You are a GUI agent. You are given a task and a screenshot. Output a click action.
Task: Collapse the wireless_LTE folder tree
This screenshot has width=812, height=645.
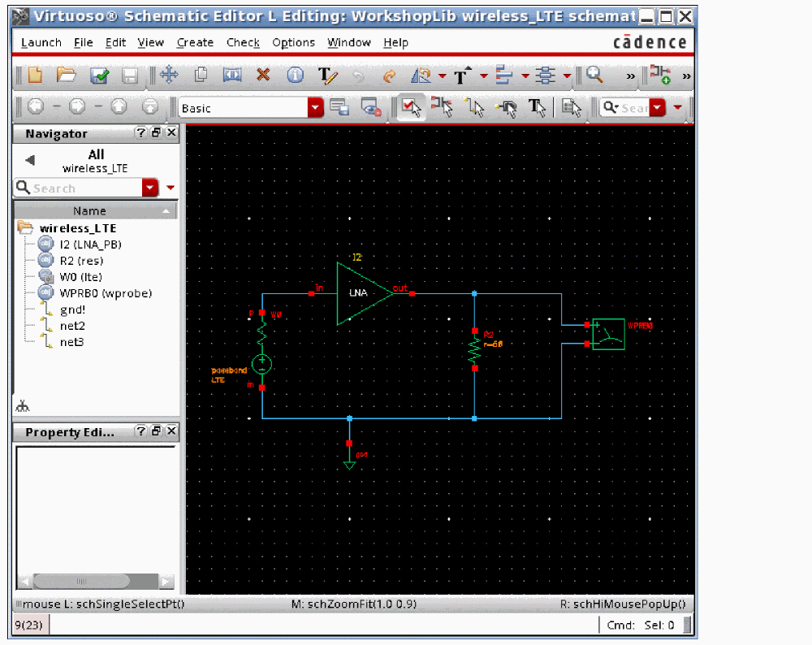click(x=24, y=228)
